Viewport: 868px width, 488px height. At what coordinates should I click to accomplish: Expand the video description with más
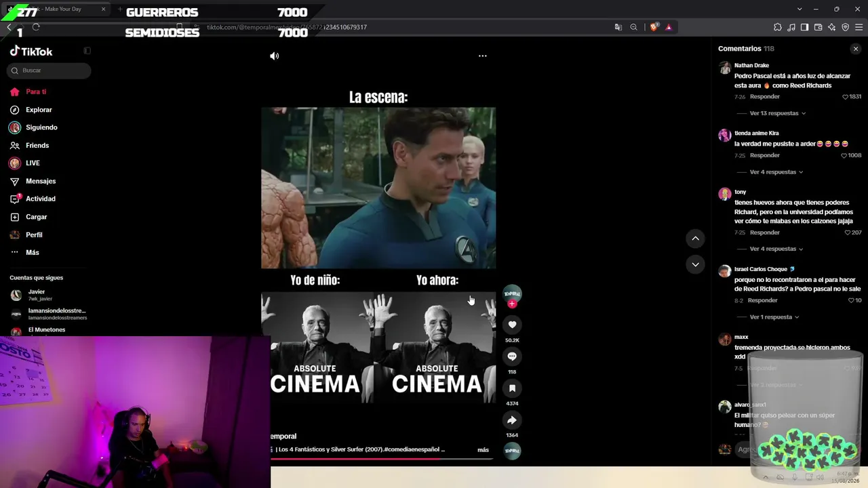(483, 449)
